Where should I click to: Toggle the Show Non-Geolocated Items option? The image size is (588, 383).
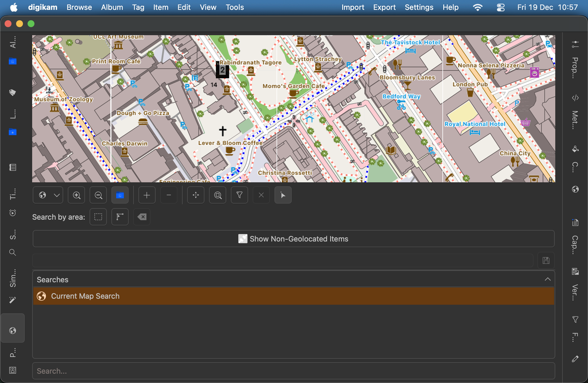(293, 239)
